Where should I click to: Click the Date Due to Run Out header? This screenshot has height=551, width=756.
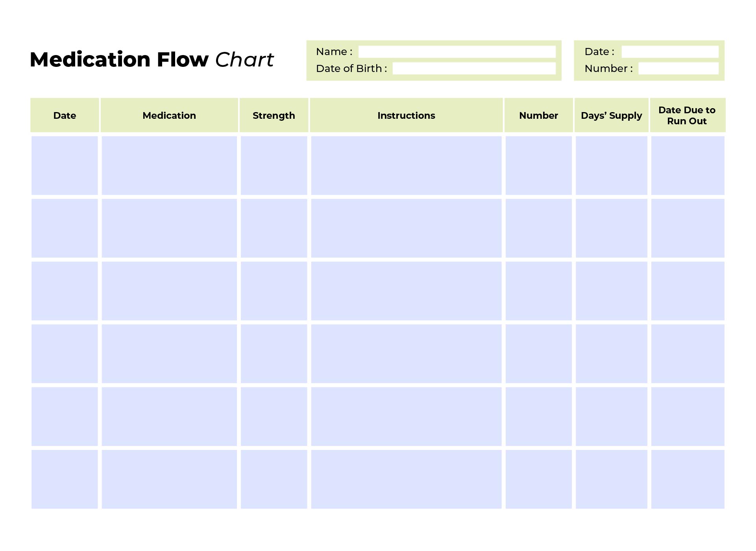[x=688, y=115]
